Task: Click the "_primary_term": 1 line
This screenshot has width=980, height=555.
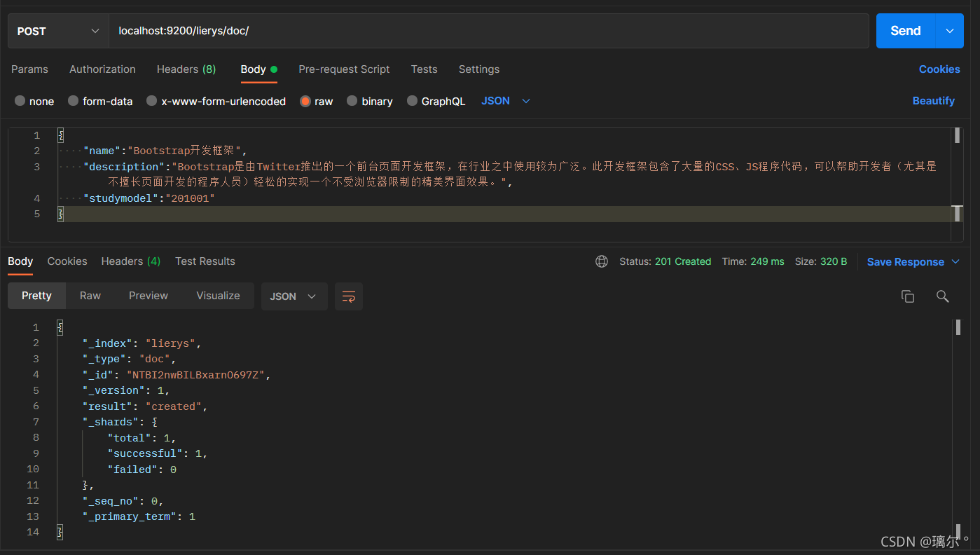Action: pyautogui.click(x=139, y=516)
